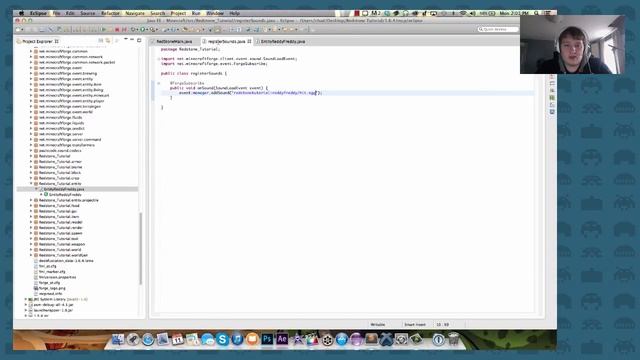This screenshot has width=640, height=360.
Task: Click the EntityReddyFreddy class icon under its java file
Action: coord(46,195)
